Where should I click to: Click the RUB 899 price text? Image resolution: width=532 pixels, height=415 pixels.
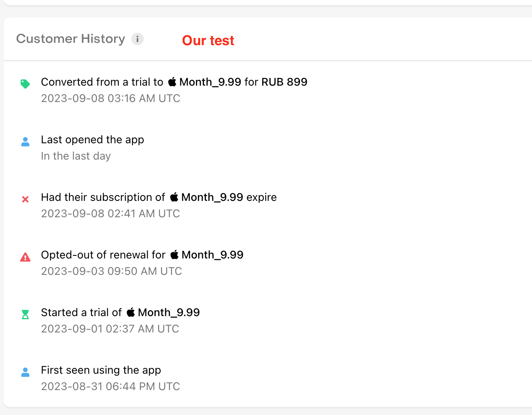click(284, 82)
